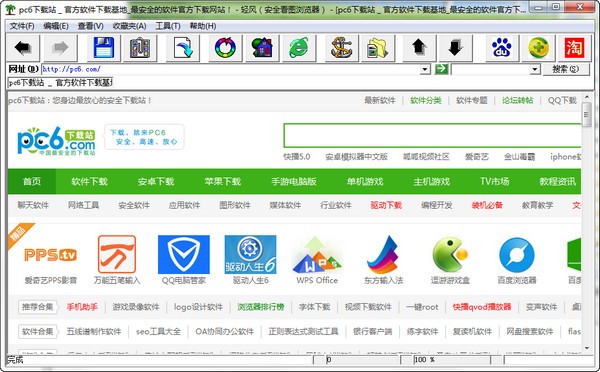Viewport: 600px width, 372px height.
Task: Click the clipboard paste toolbar icon
Action: pyautogui.click(x=140, y=48)
